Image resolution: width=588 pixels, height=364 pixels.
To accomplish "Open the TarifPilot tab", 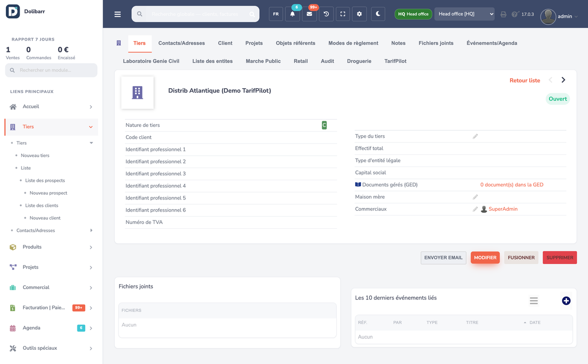I will pos(395,61).
